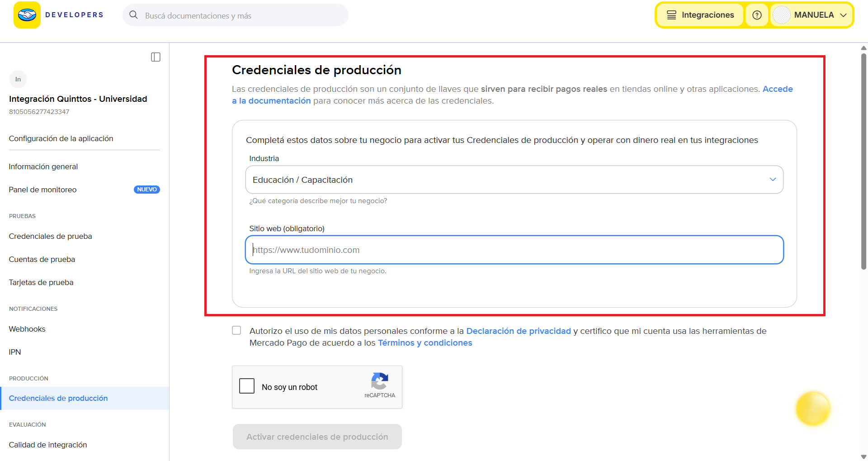Open the Declaración de privacidad link
868x461 pixels.
(519, 331)
